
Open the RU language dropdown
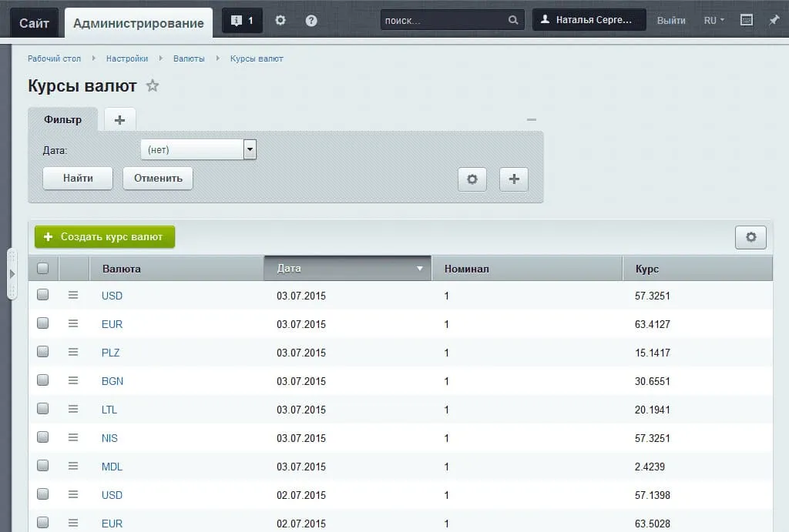click(x=713, y=21)
